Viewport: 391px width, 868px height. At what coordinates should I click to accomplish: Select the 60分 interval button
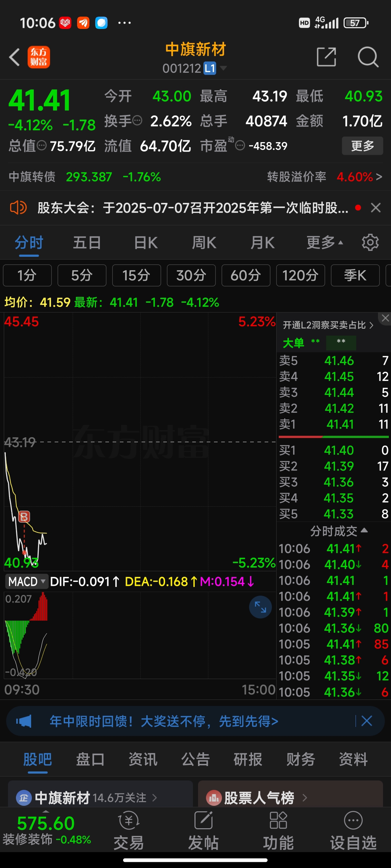tap(246, 275)
